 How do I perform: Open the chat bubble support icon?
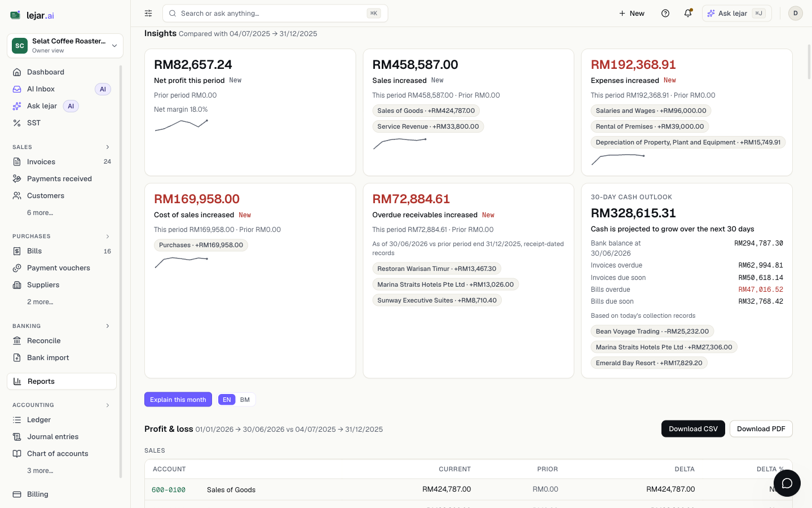(x=787, y=483)
